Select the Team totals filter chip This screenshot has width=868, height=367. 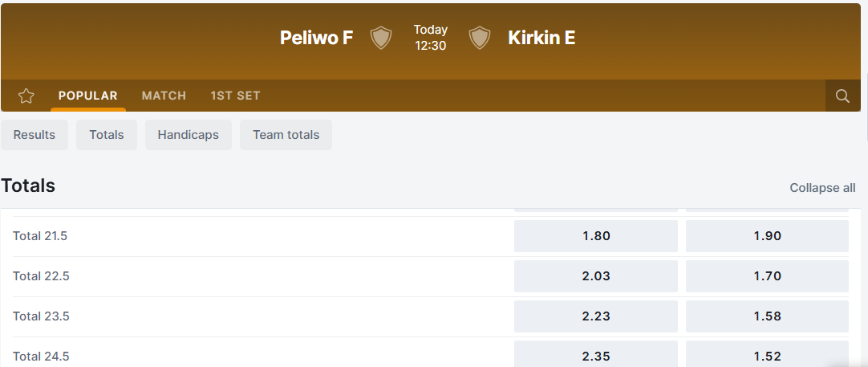coord(286,135)
